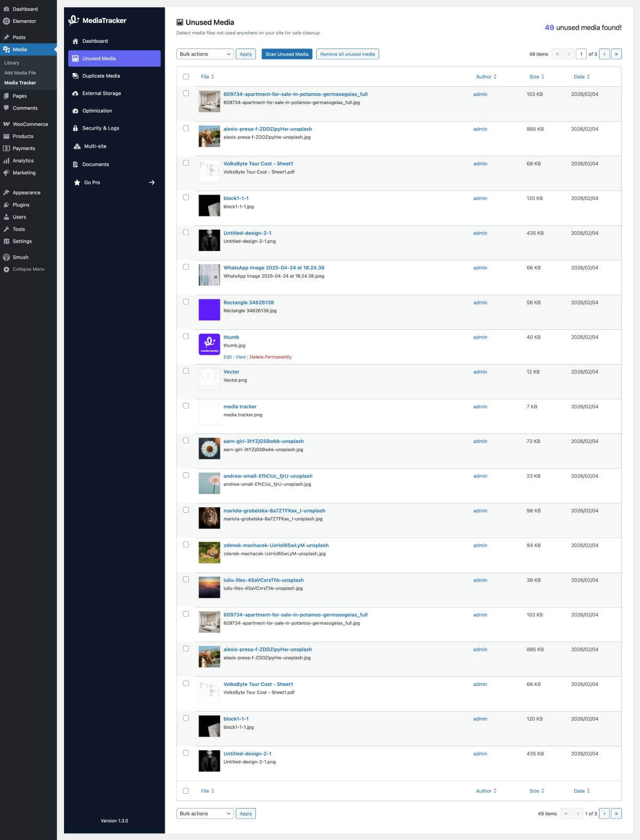Open Media Library submenu item

point(12,63)
